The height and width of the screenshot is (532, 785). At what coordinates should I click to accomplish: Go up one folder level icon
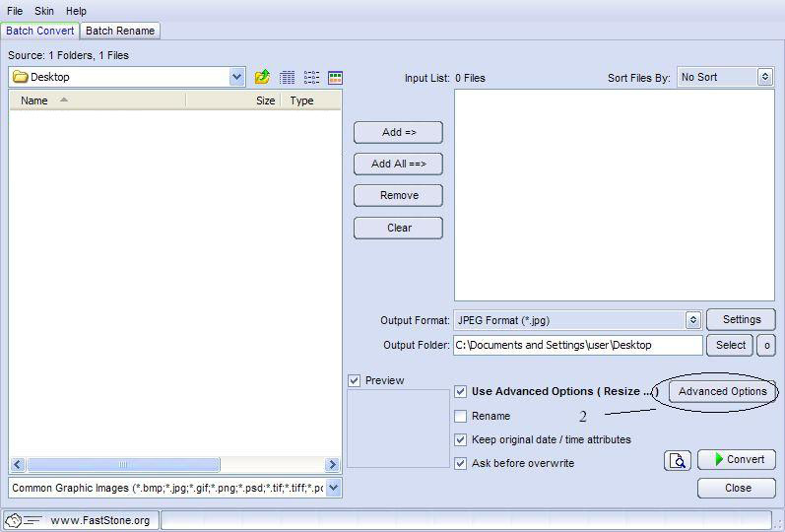coord(262,77)
